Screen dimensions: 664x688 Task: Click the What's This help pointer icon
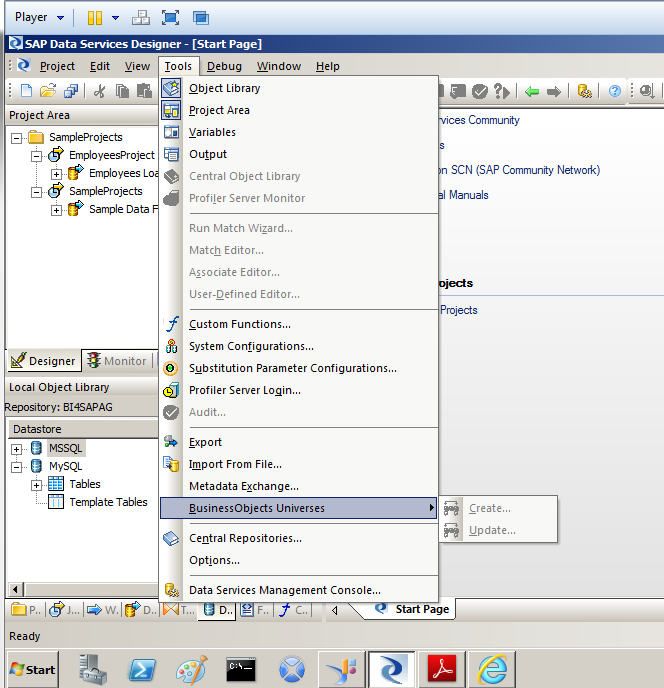point(502,91)
